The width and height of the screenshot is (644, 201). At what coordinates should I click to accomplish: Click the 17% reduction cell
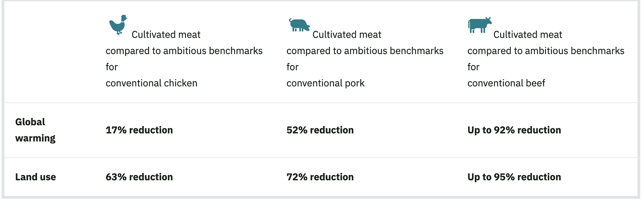(139, 130)
